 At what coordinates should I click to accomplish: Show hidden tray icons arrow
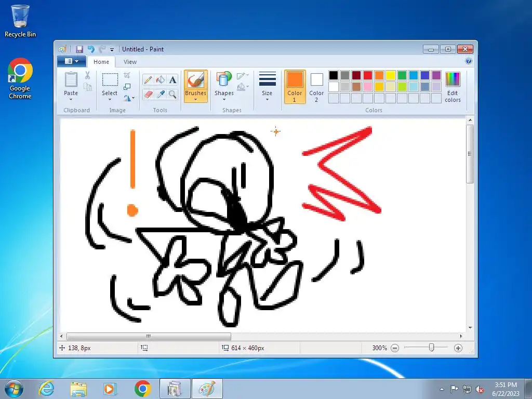(x=442, y=390)
